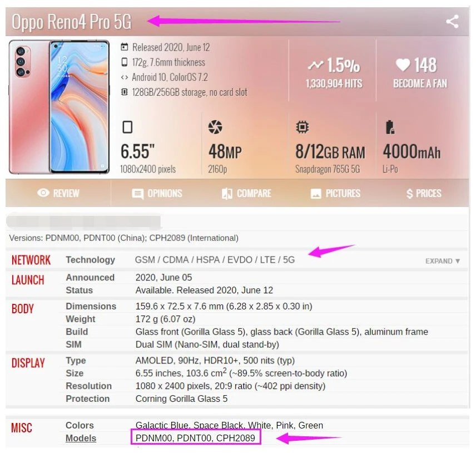Click the code icon next to Android 10
The height and width of the screenshot is (453, 476).
click(125, 77)
